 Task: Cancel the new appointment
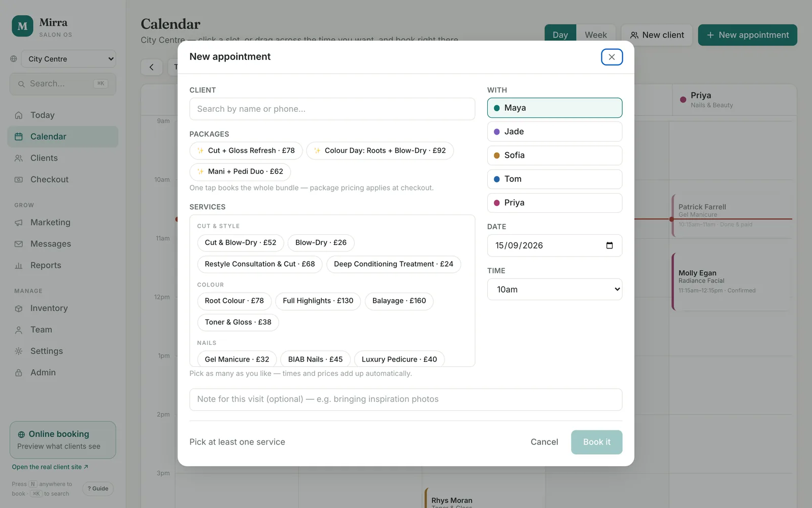click(x=544, y=442)
